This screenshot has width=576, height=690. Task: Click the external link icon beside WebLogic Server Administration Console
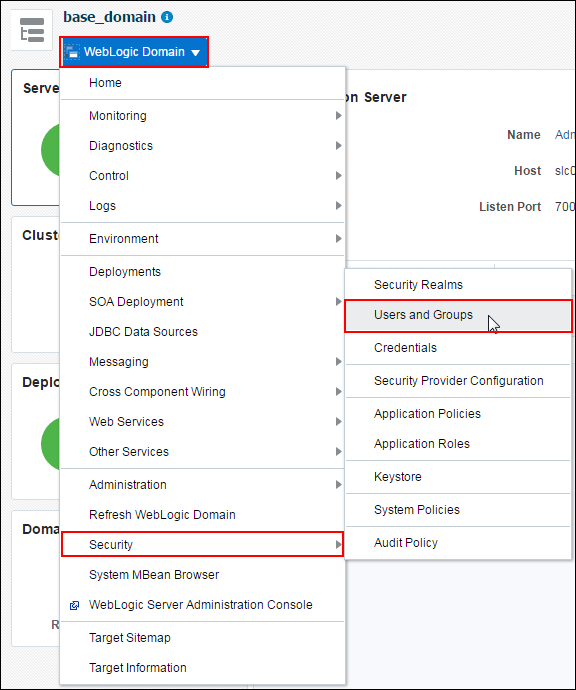[74, 606]
